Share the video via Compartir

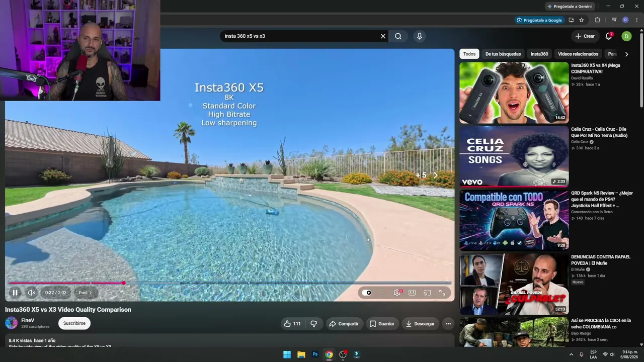[x=344, y=324]
